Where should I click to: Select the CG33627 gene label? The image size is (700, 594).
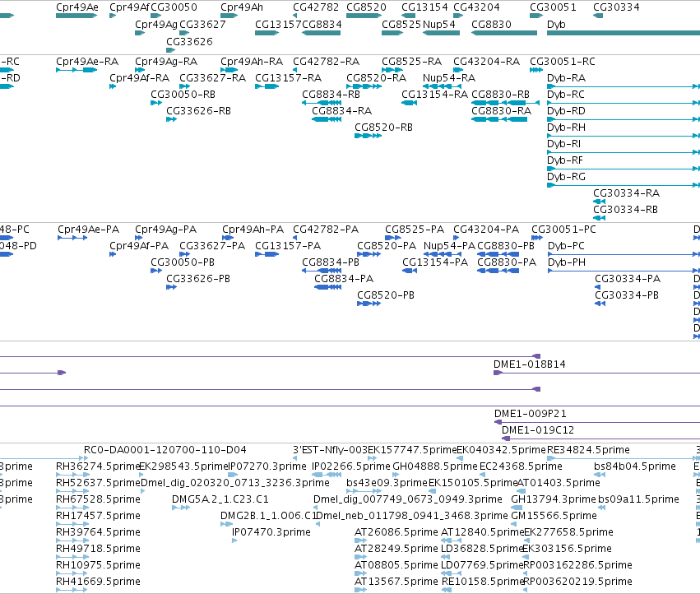tap(202, 25)
